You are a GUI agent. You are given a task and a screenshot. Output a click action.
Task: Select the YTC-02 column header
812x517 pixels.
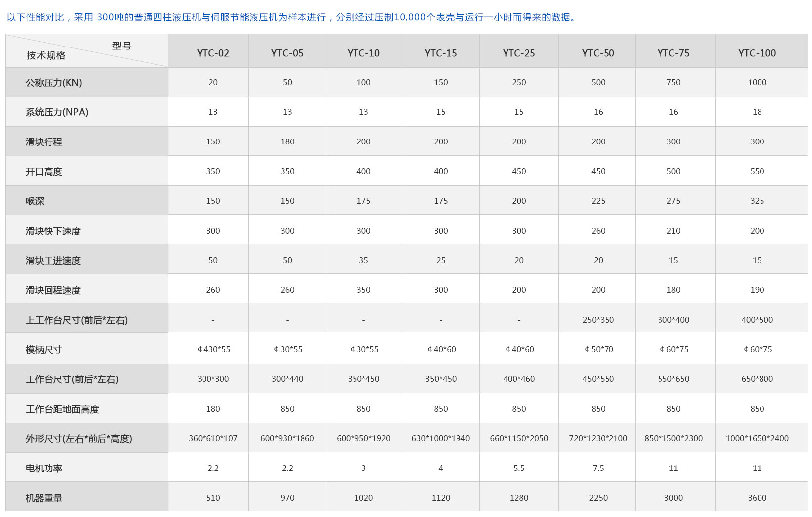(x=212, y=51)
